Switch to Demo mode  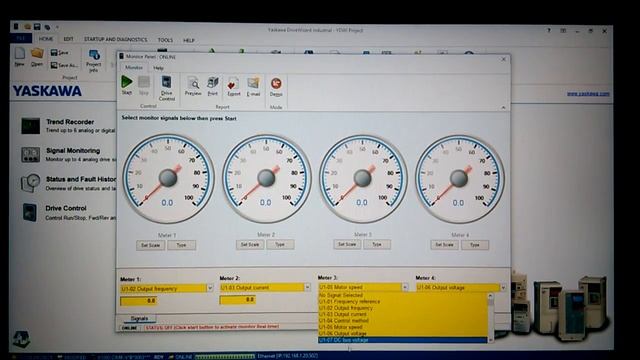click(276, 87)
